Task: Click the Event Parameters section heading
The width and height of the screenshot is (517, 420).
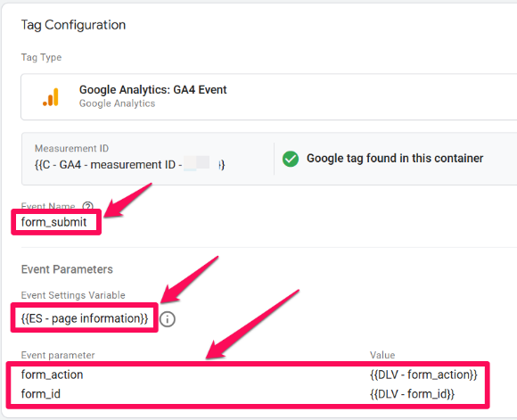Action: (67, 269)
